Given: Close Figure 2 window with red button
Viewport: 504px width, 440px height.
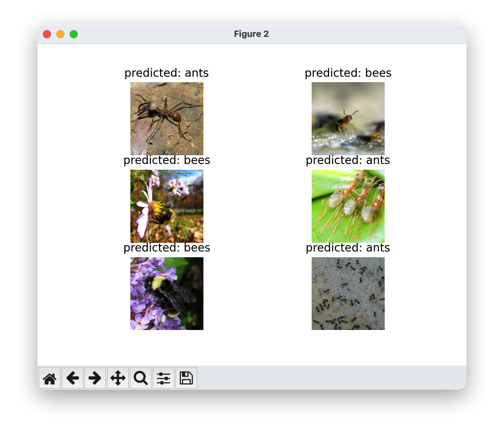Looking at the screenshot, I should (47, 34).
